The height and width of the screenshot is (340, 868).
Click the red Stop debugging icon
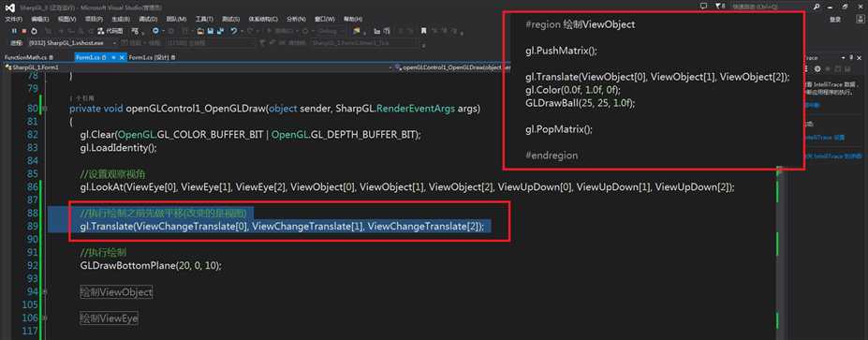tap(23, 31)
